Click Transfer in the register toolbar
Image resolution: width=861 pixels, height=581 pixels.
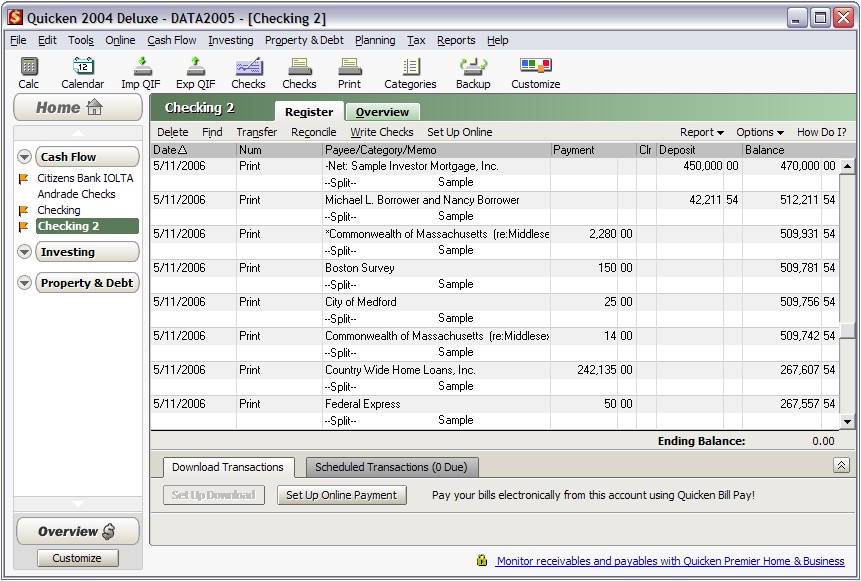pyautogui.click(x=256, y=132)
